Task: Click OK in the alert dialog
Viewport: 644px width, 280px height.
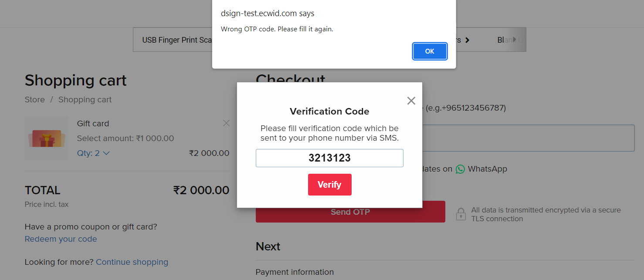Action: [x=430, y=51]
